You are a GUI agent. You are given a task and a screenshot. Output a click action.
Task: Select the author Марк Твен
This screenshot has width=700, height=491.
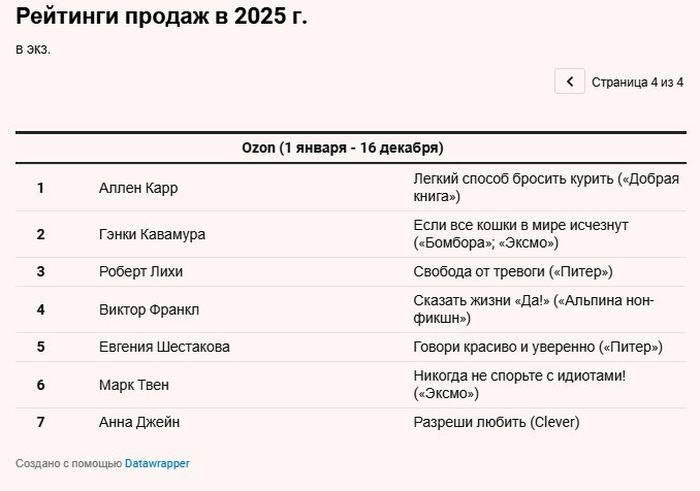[x=136, y=384]
